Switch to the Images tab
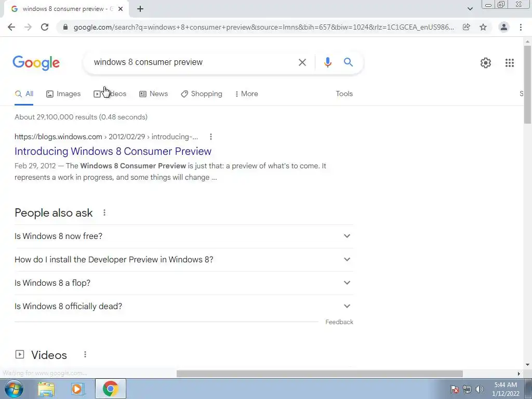The image size is (532, 399). pos(63,94)
